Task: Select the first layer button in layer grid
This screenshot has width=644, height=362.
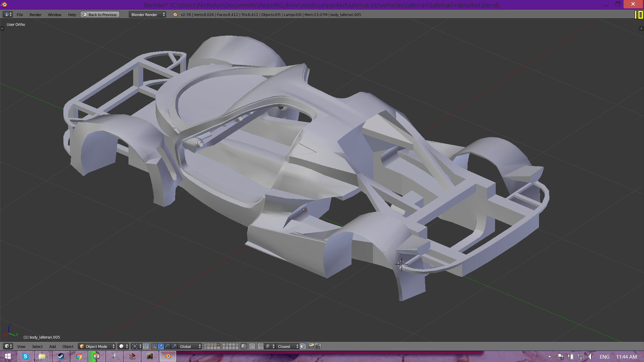Action: [x=205, y=345]
